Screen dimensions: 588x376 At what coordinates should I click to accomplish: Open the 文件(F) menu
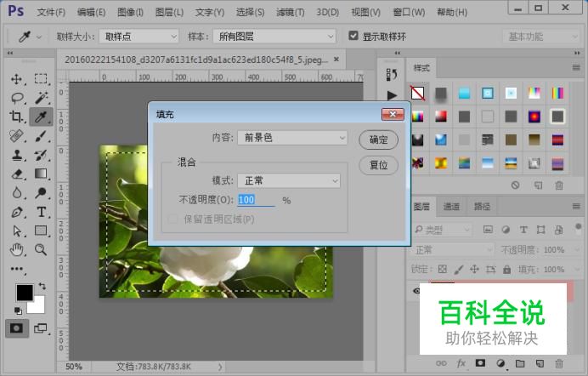51,12
